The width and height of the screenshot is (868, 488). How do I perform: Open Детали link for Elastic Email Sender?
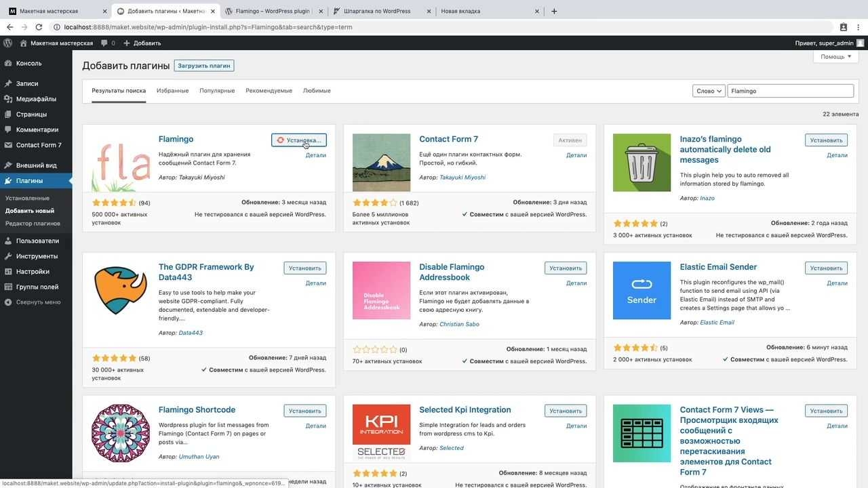837,283
